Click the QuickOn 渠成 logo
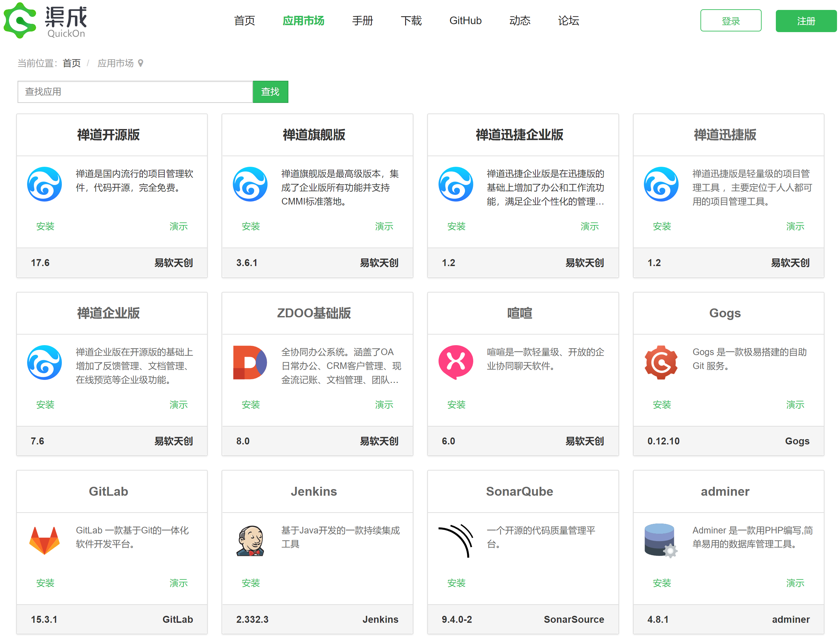The width and height of the screenshot is (840, 638). point(45,21)
